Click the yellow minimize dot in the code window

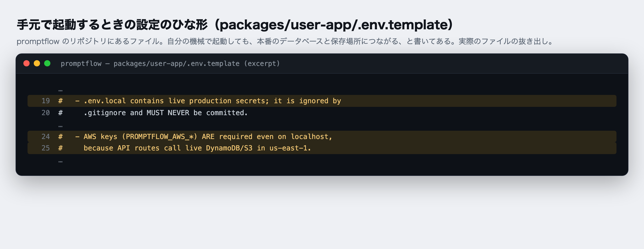(x=37, y=63)
